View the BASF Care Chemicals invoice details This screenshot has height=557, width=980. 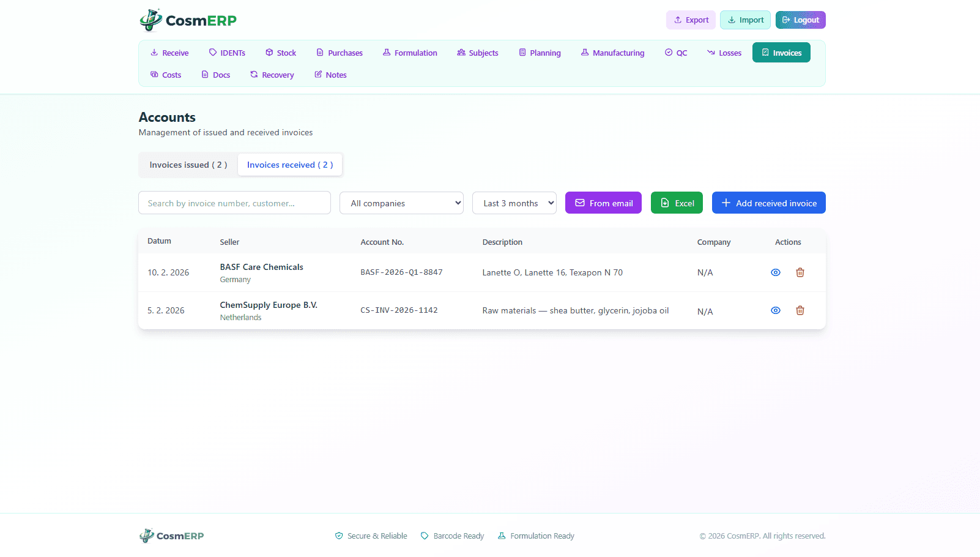point(775,272)
